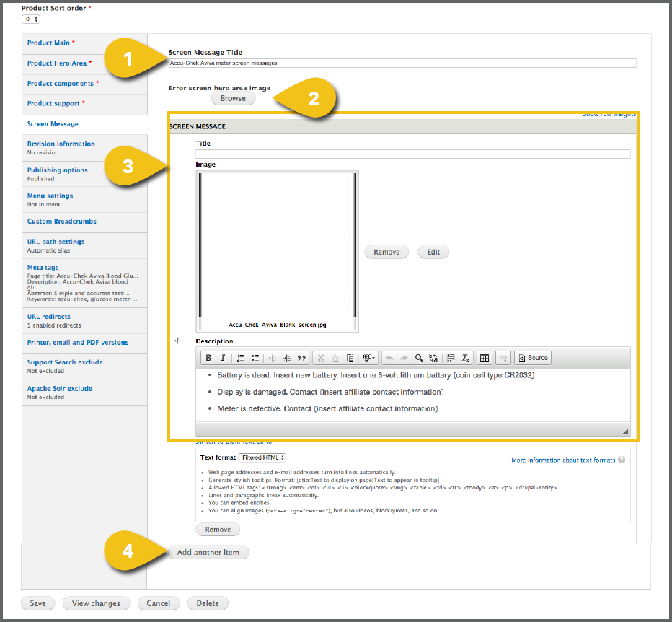Viewport: 672px width, 622px height.
Task: Open Menu settings tab
Action: 84,199
